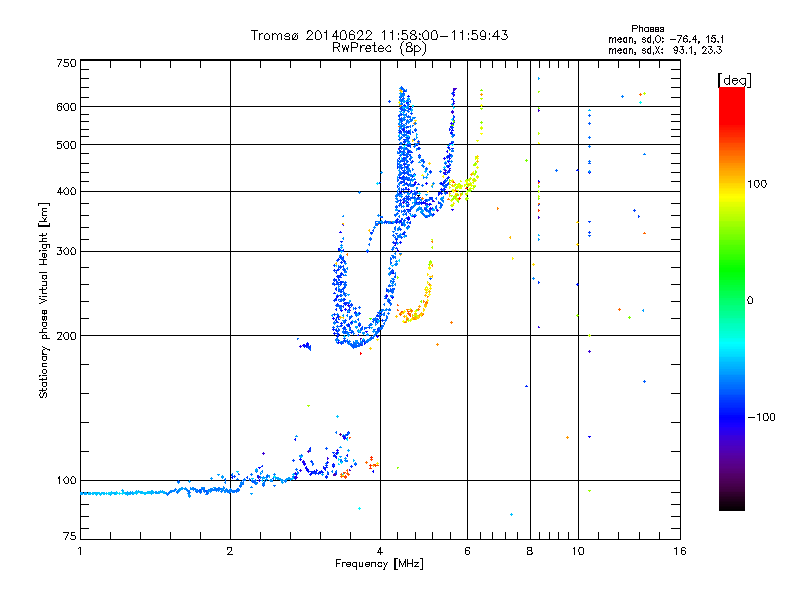Click the x-axis label '10'

(578, 551)
